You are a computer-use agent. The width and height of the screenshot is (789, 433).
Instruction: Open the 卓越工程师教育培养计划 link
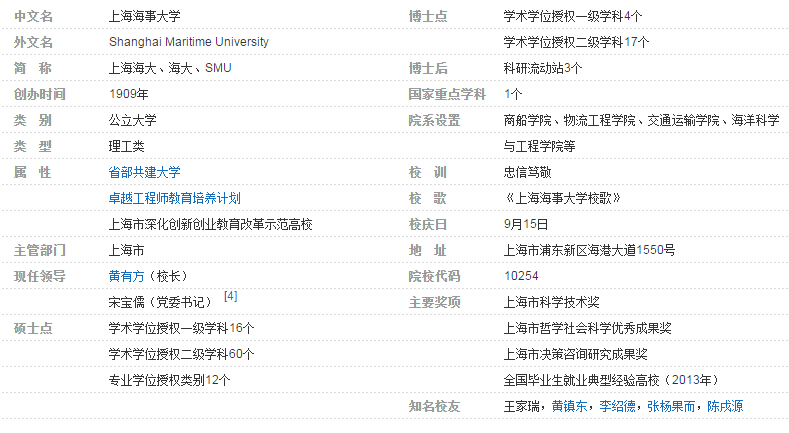(175, 199)
